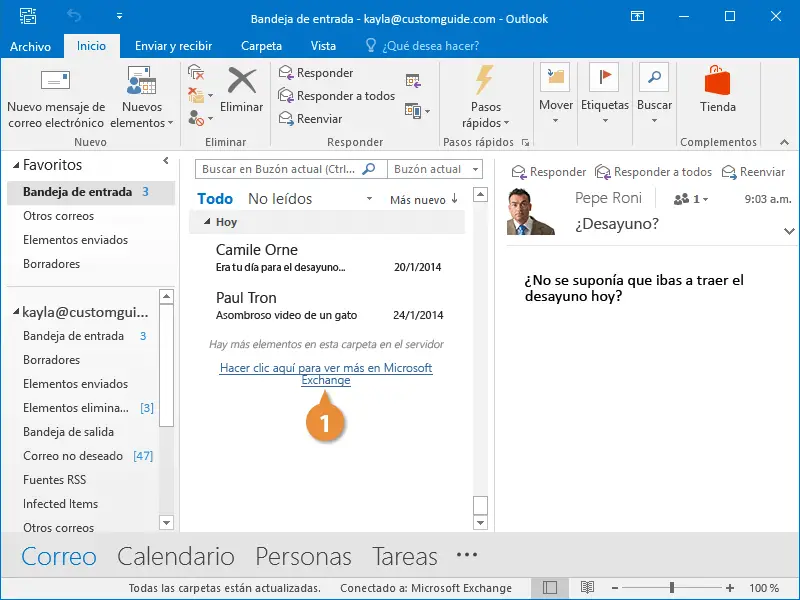The width and height of the screenshot is (800, 600).
Task: Click the Send/Receive quick access icon
Action: click(28, 16)
